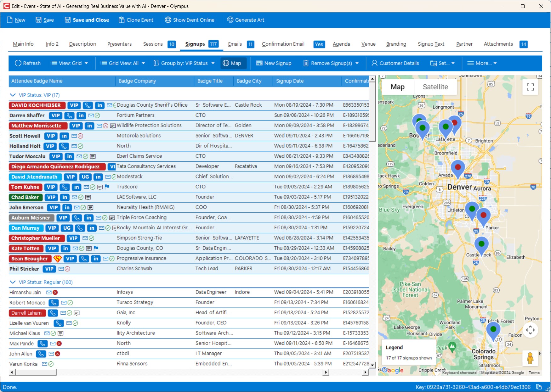Click the map pin at Castle Rock
The width and height of the screenshot is (551, 392).
[x=481, y=246]
